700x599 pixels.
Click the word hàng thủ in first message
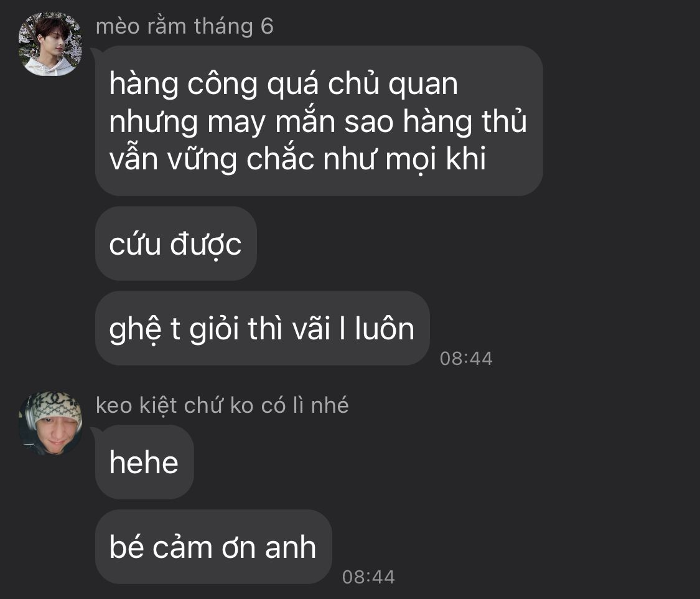click(465, 121)
